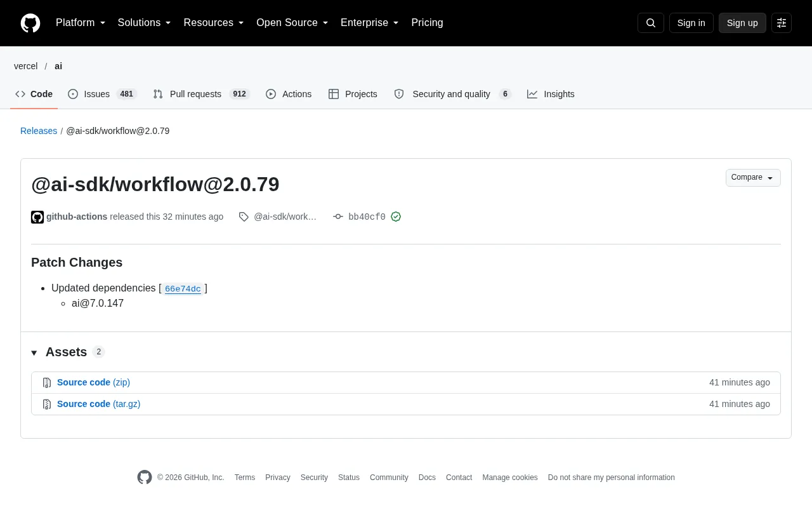Image resolution: width=812 pixels, height=508 pixels.
Task: Open commit 66e74dc link
Action: click(x=183, y=289)
